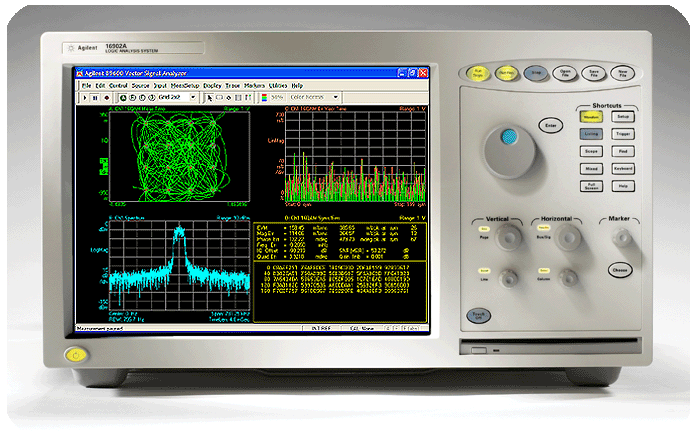
Task: Click the Restart (play arrow) toolbar icon
Action: pos(85,98)
